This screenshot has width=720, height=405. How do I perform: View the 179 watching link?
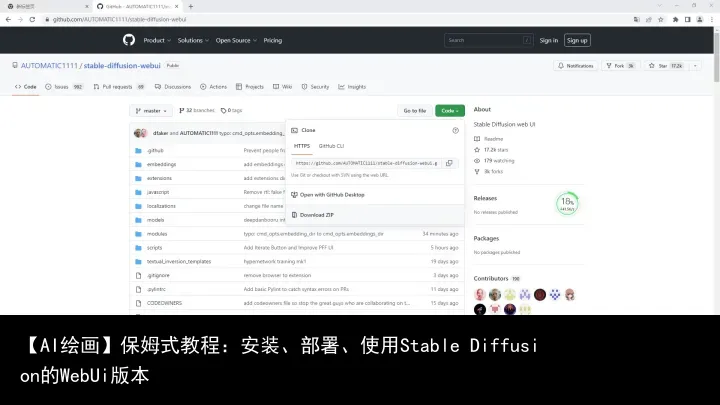pos(494,161)
